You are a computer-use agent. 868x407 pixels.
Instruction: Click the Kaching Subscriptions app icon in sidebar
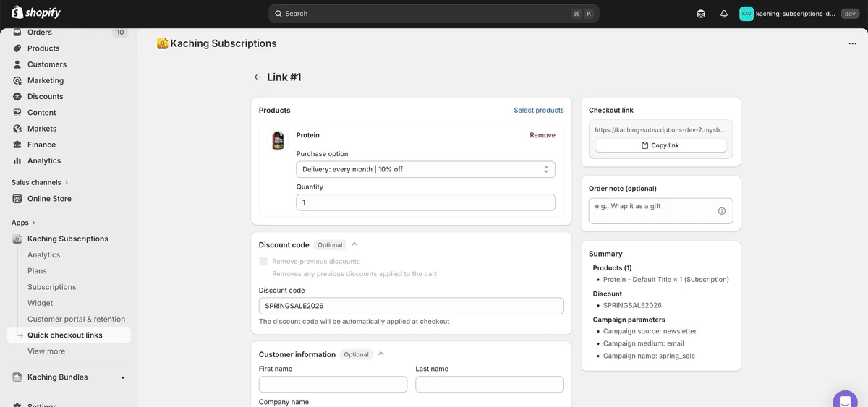pyautogui.click(x=17, y=239)
